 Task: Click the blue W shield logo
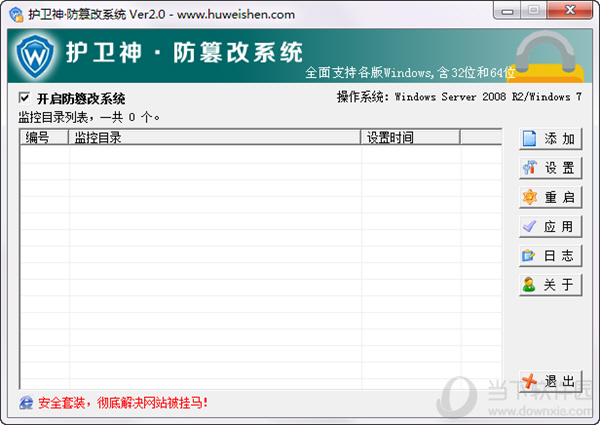(x=35, y=56)
